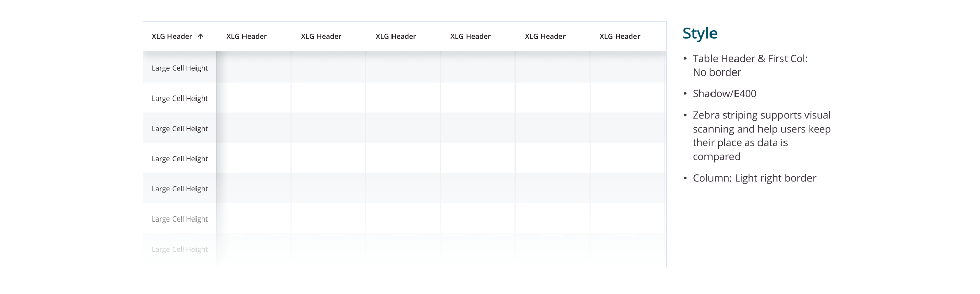This screenshot has width=980, height=294.
Task: Select the third XLG Header column
Action: (321, 36)
